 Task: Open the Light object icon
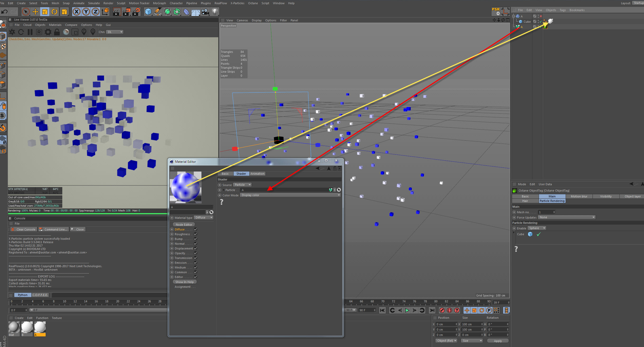[x=215, y=12]
